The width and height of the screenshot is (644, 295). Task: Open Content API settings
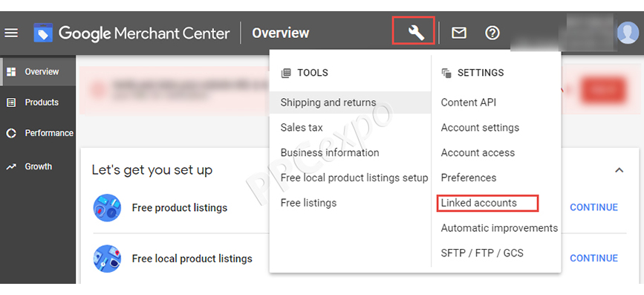click(x=468, y=103)
